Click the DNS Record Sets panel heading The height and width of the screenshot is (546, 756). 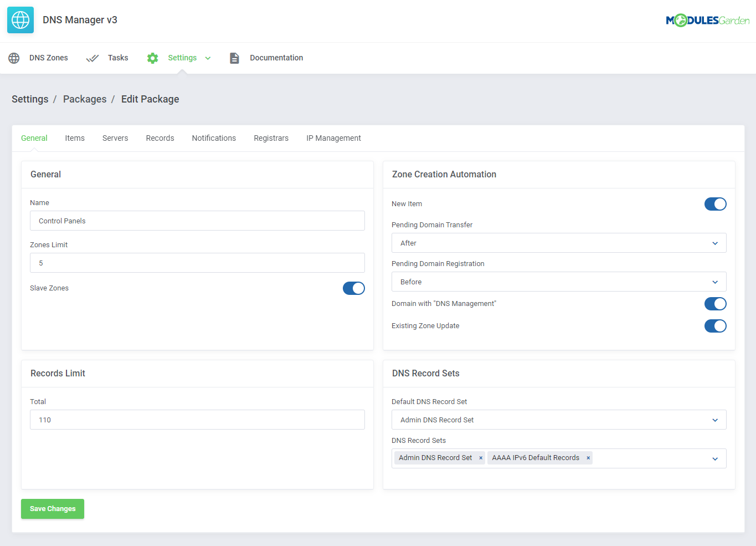coord(426,374)
